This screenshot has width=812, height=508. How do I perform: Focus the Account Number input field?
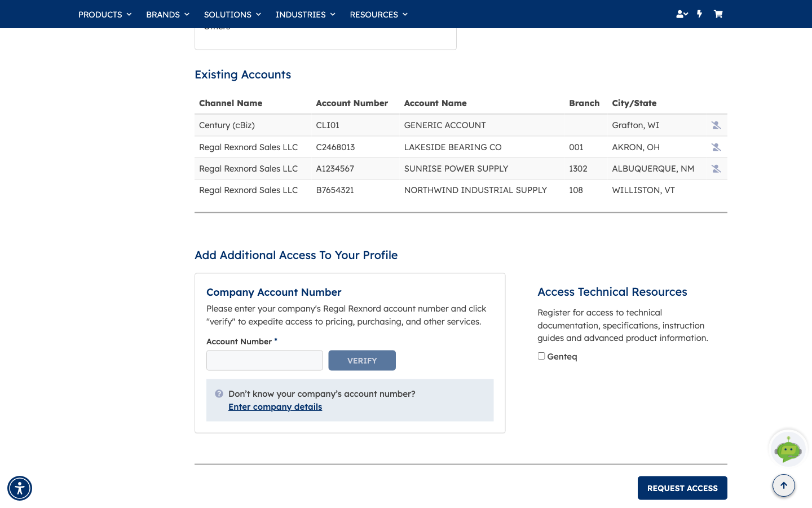[x=264, y=361]
